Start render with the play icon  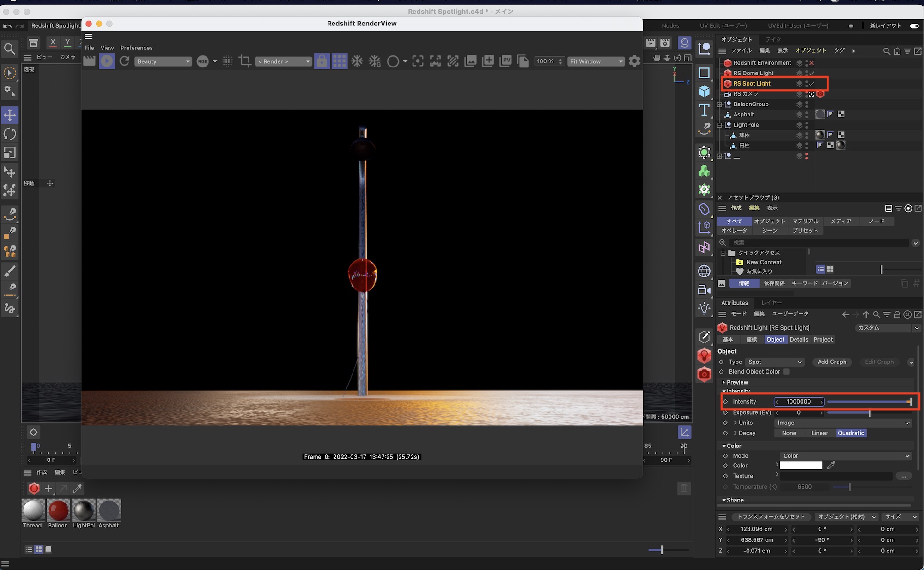[x=107, y=61]
